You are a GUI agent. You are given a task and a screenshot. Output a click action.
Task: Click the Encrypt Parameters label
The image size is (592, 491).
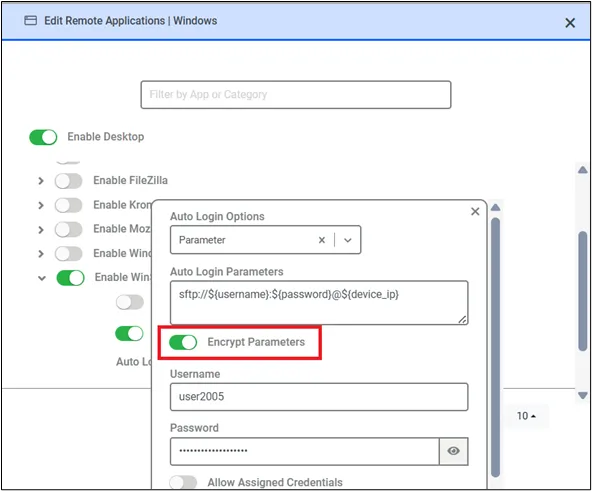(x=256, y=342)
